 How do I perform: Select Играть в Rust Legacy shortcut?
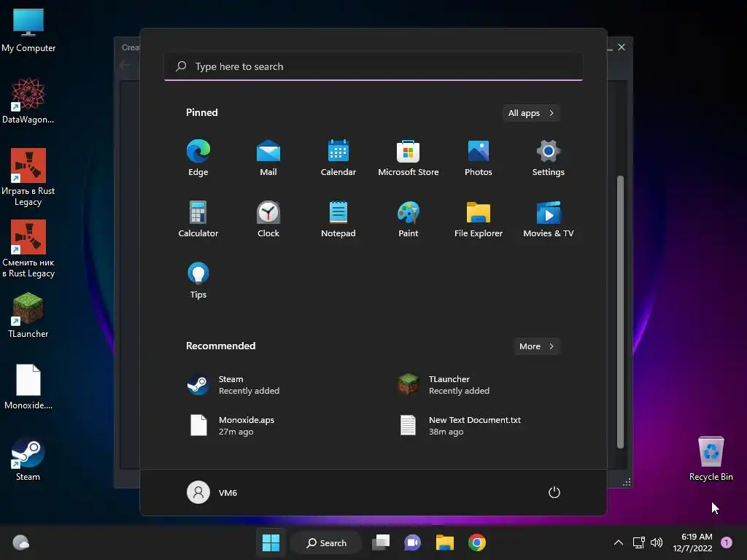point(28,177)
